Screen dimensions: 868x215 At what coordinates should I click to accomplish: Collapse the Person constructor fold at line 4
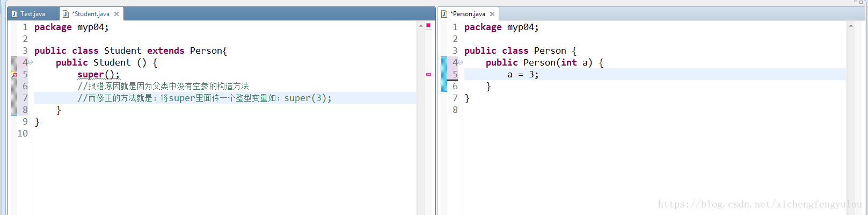point(461,62)
